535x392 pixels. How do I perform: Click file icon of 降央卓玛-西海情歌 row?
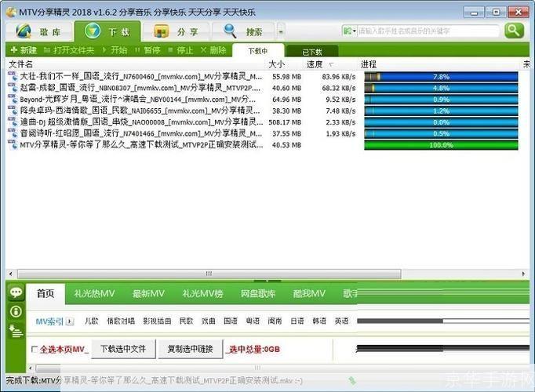pyautogui.click(x=13, y=111)
